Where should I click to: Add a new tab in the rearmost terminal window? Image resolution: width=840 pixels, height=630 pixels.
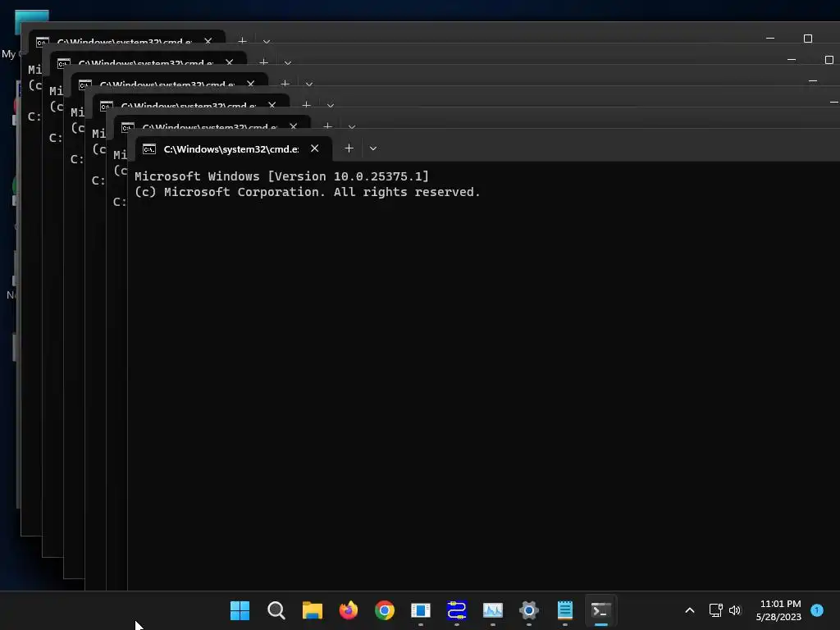(x=242, y=41)
